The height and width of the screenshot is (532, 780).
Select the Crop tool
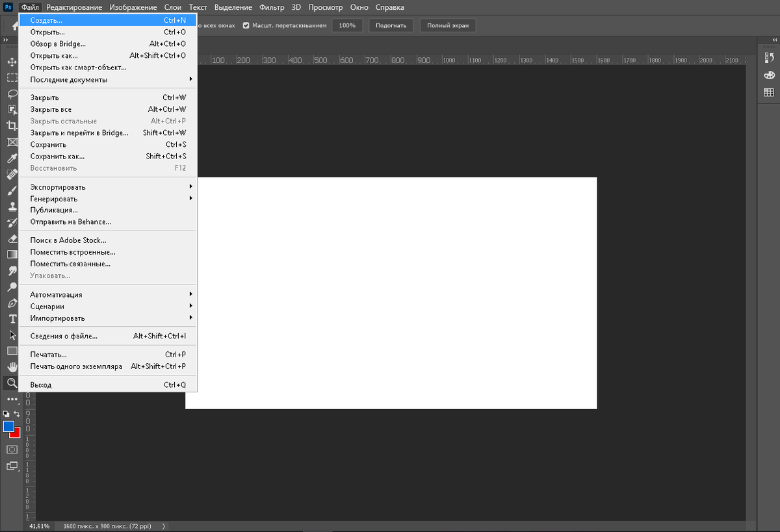pos(12,126)
